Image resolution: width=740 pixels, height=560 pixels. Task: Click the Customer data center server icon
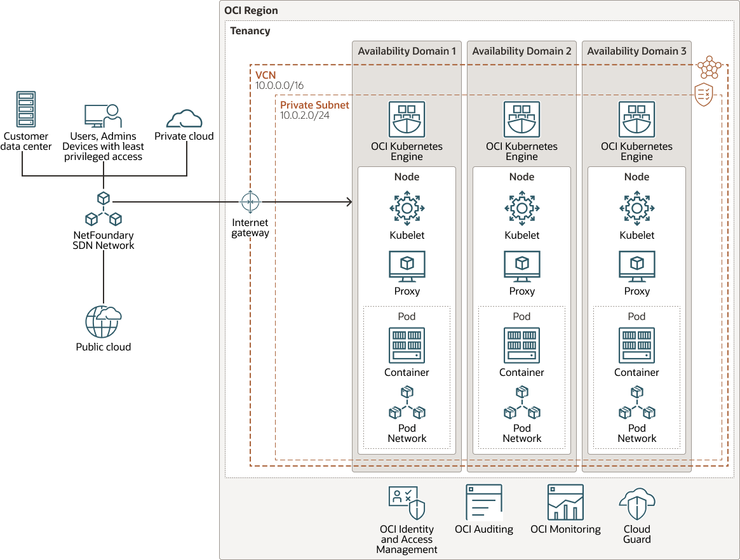tap(26, 109)
